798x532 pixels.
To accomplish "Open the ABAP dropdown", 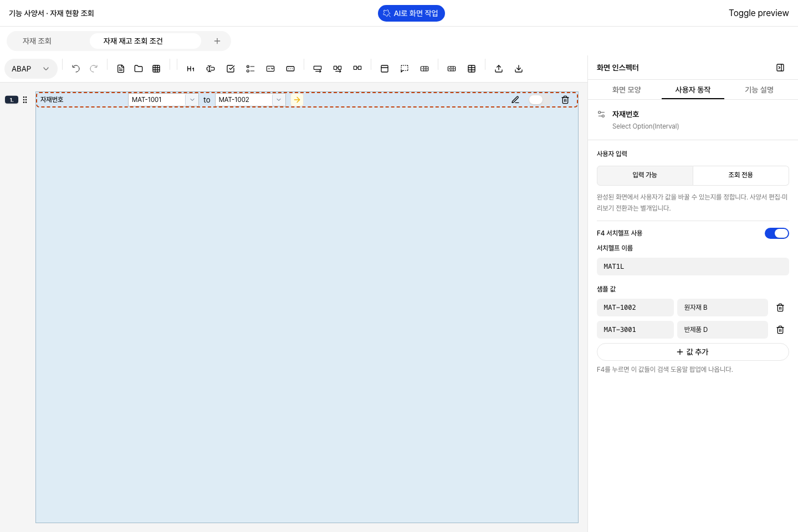I will pyautogui.click(x=31, y=69).
